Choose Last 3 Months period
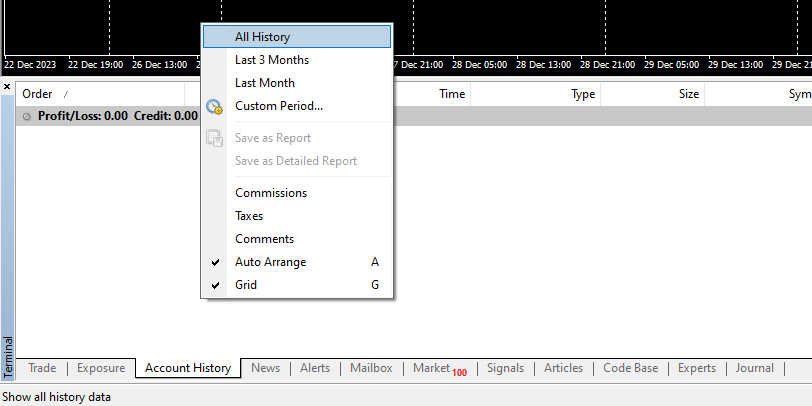 [x=271, y=60]
